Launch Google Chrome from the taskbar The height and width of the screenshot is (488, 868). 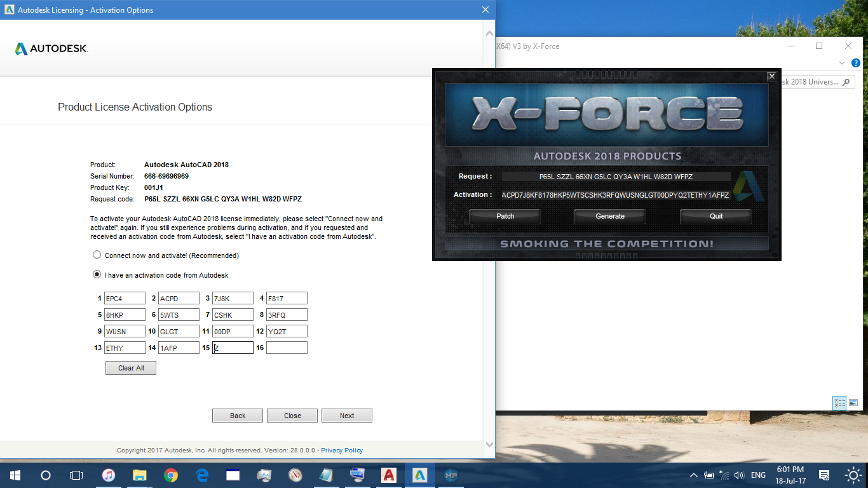point(170,475)
